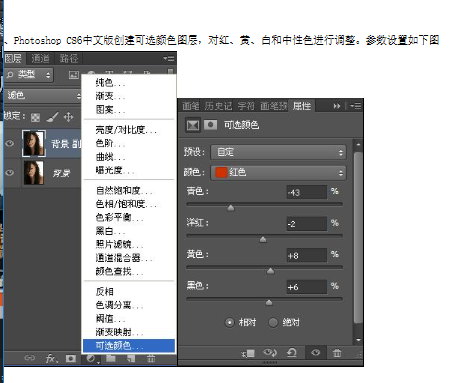460x383 pixels.
Task: Choose 曲线 from the menu
Action: coord(129,157)
